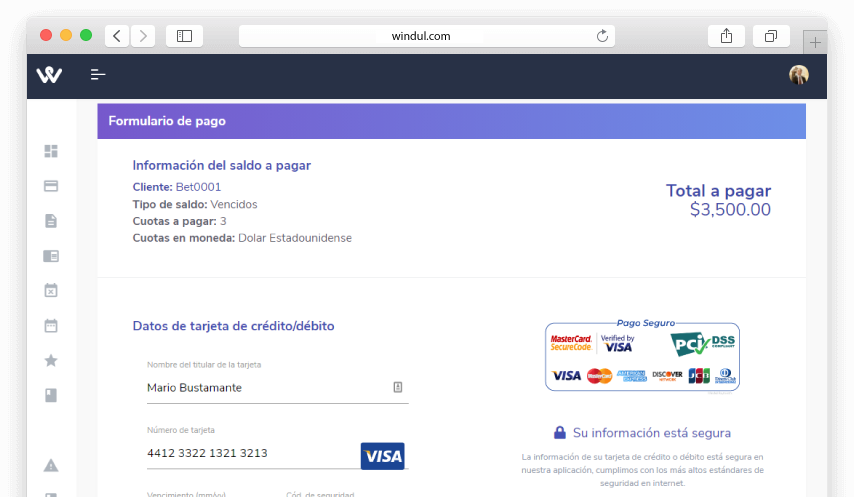Open a new Safari tab

[815, 42]
